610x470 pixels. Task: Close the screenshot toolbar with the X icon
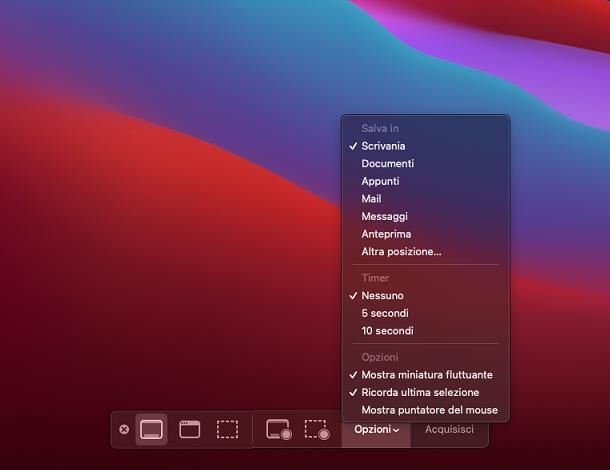[124, 430]
